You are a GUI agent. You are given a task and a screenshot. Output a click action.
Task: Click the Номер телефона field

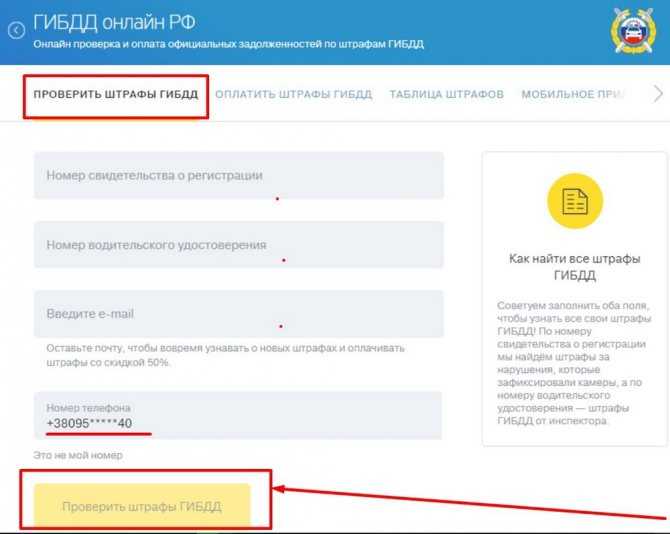pos(238,415)
